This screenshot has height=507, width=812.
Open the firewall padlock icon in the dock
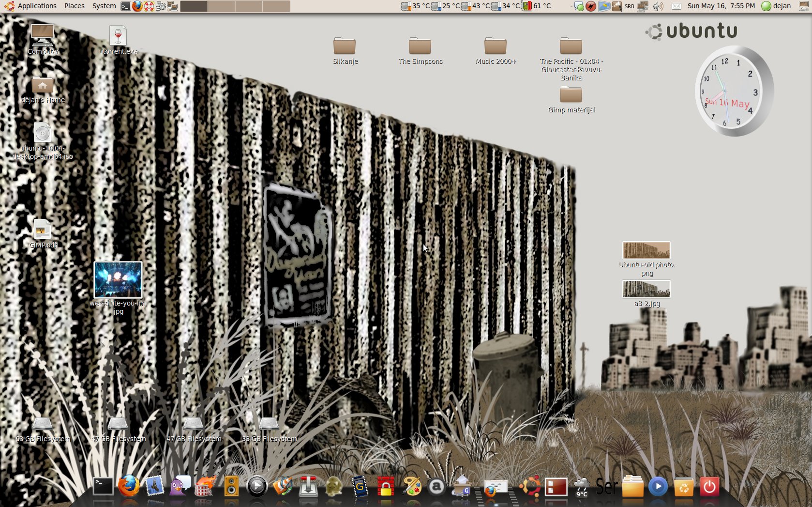click(385, 486)
